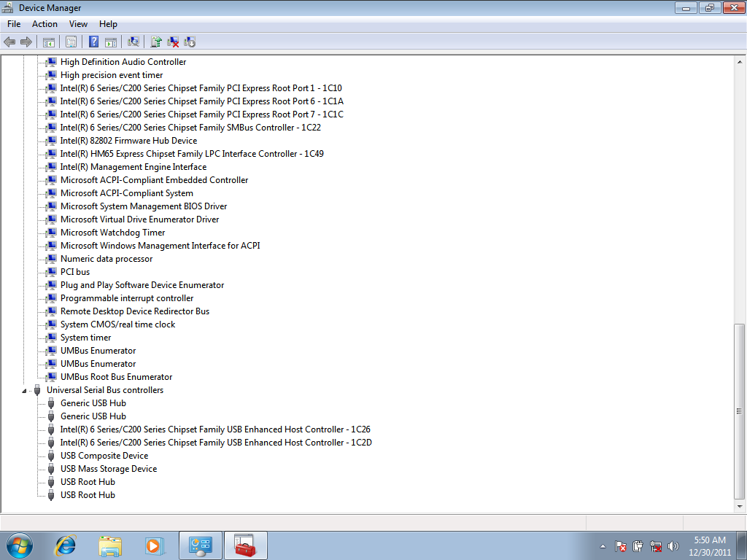Open the Action Center flag icon

tap(620, 546)
